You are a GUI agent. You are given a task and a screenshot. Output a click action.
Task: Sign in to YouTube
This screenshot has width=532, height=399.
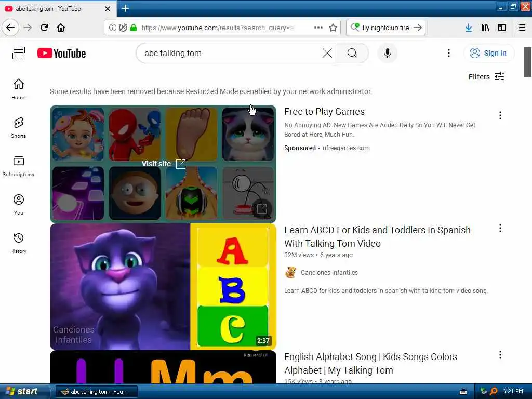coord(488,54)
